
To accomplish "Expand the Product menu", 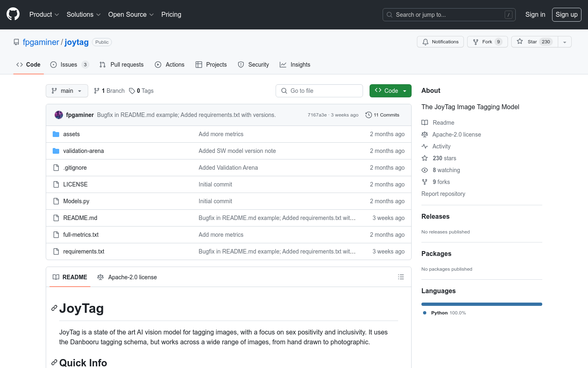I will [44, 15].
